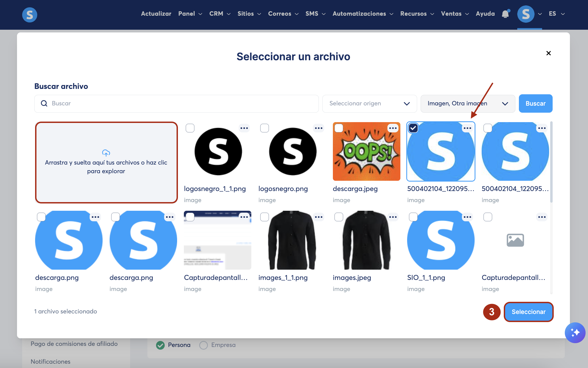Expand the SMS menu
Screen dimensions: 588x368
(315, 14)
